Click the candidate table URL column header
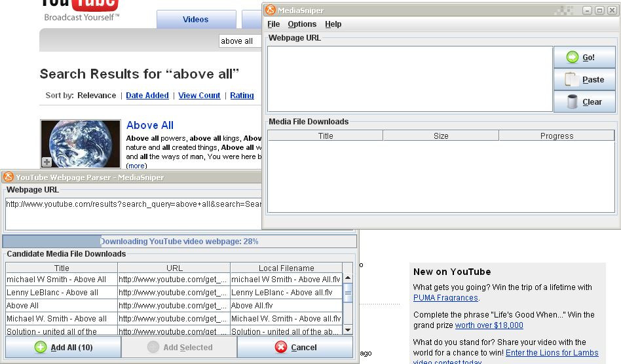 pos(174,268)
